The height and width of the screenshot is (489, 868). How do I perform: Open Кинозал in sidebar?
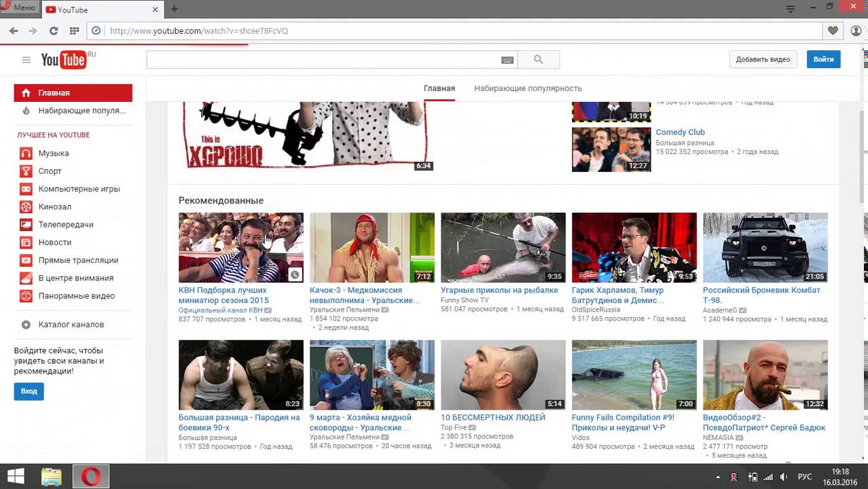[54, 206]
